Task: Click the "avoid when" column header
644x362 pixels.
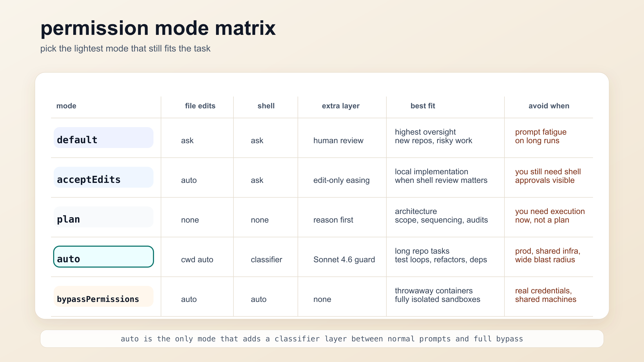Action: click(x=549, y=106)
